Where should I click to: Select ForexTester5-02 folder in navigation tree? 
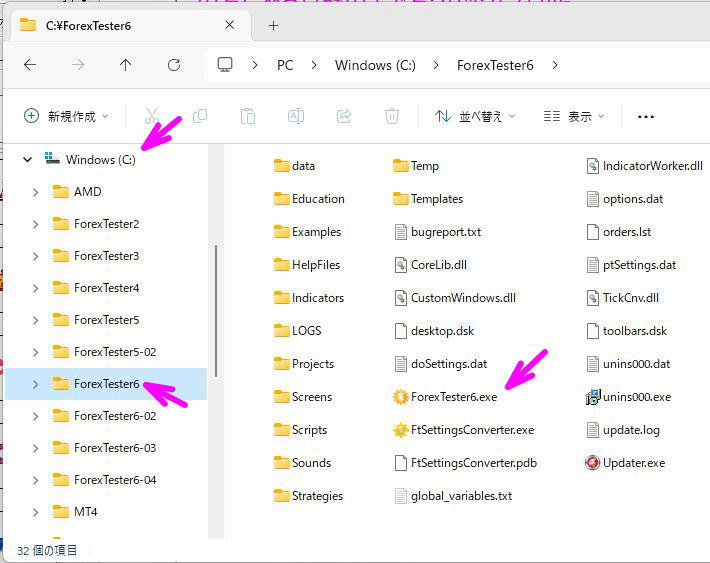(x=114, y=352)
